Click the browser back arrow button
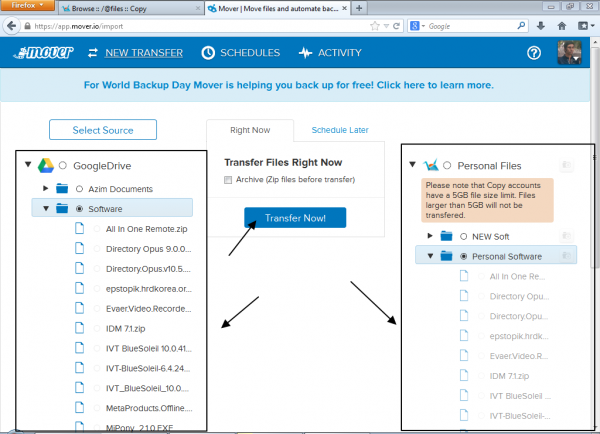 click(x=11, y=26)
